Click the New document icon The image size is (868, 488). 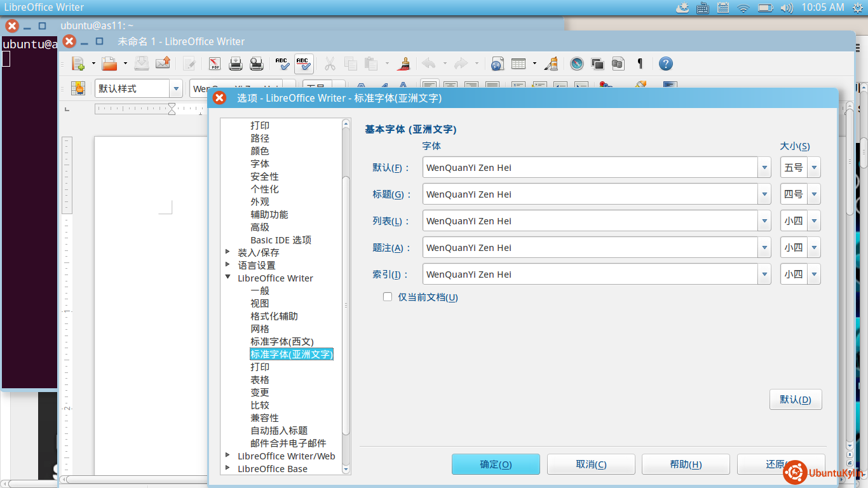tap(78, 64)
